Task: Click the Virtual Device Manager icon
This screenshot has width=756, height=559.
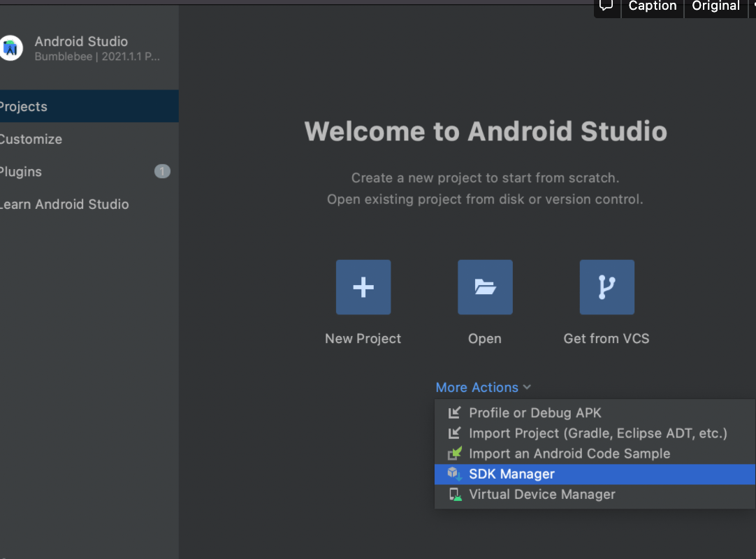Action: click(455, 495)
